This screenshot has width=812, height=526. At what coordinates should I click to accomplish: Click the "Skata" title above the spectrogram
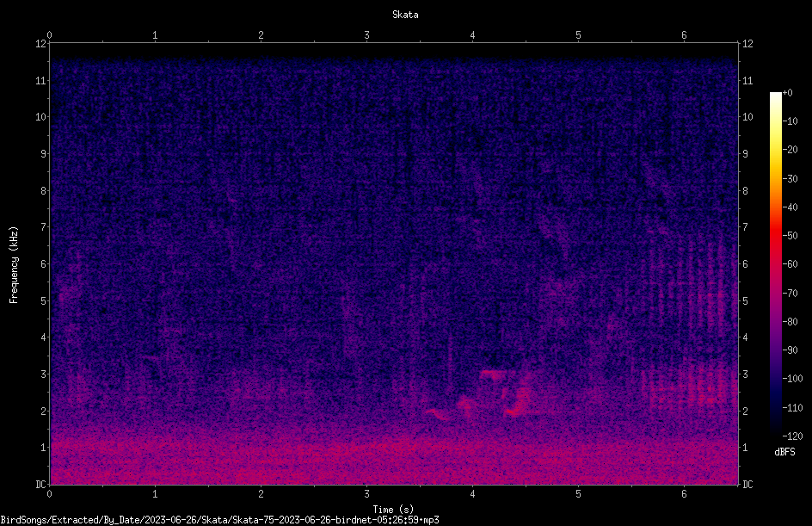405,15
